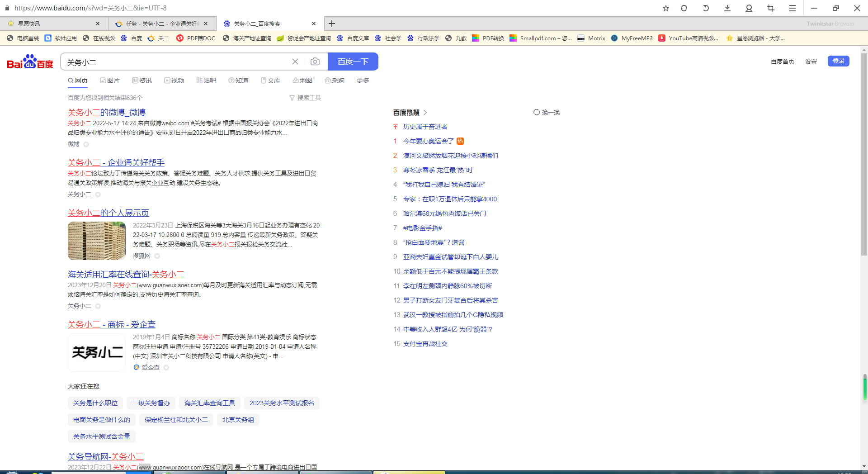Focus the search input containing 关务小二
The height and width of the screenshot is (474, 868).
176,62
